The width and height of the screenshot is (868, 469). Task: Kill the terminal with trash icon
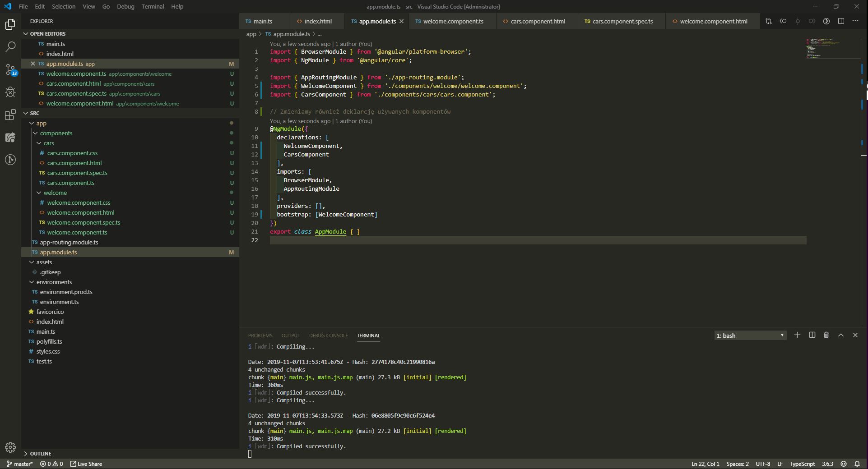pos(826,335)
